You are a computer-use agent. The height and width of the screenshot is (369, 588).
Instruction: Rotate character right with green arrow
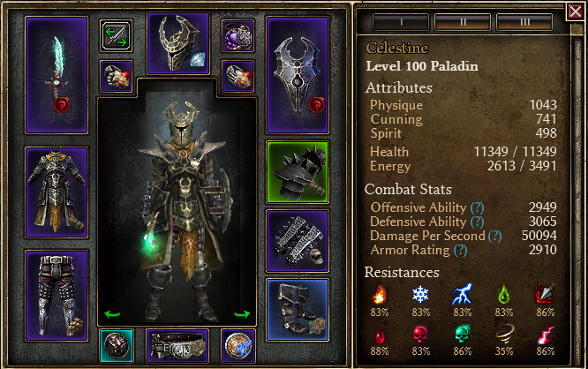click(242, 314)
